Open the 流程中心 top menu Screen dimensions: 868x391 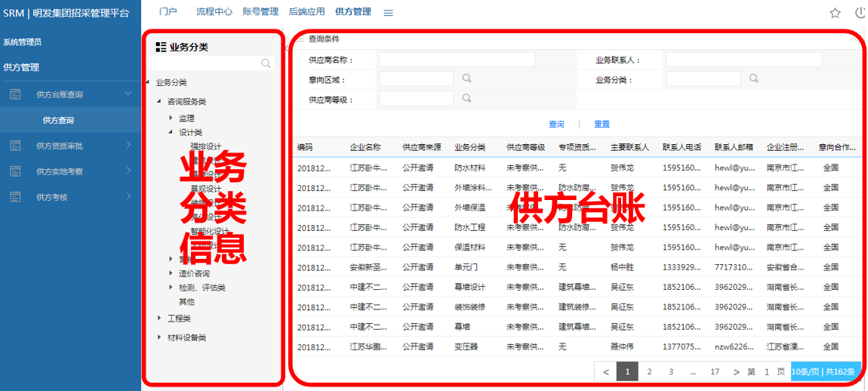[x=214, y=12]
